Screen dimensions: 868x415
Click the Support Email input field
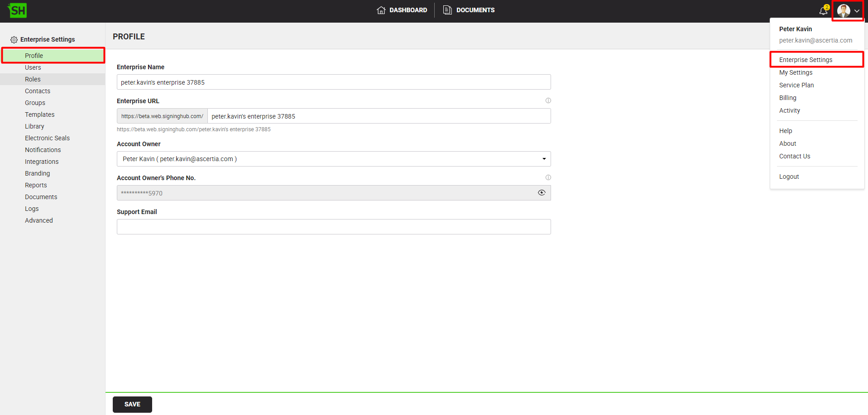click(x=333, y=227)
